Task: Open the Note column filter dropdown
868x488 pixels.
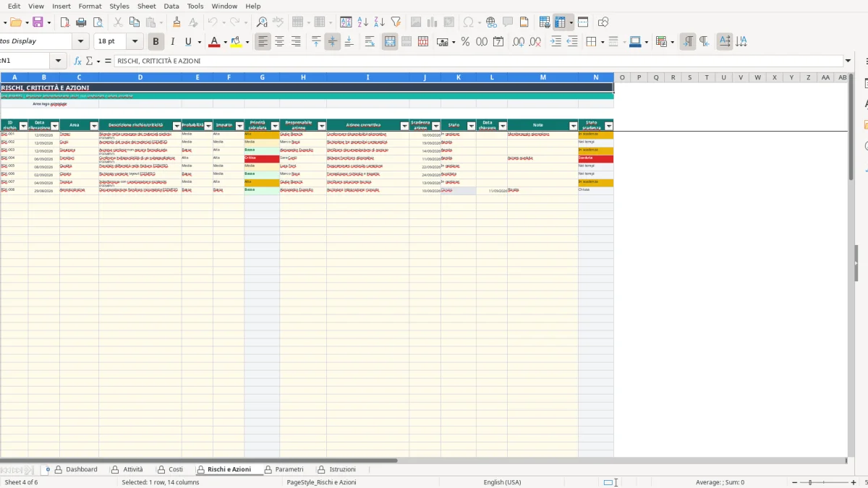Action: 574,127
